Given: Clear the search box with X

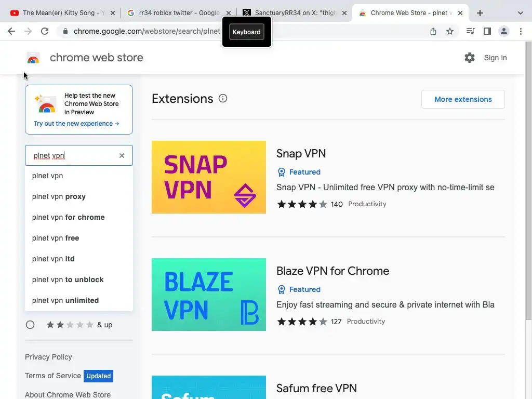Looking at the screenshot, I should [x=122, y=155].
